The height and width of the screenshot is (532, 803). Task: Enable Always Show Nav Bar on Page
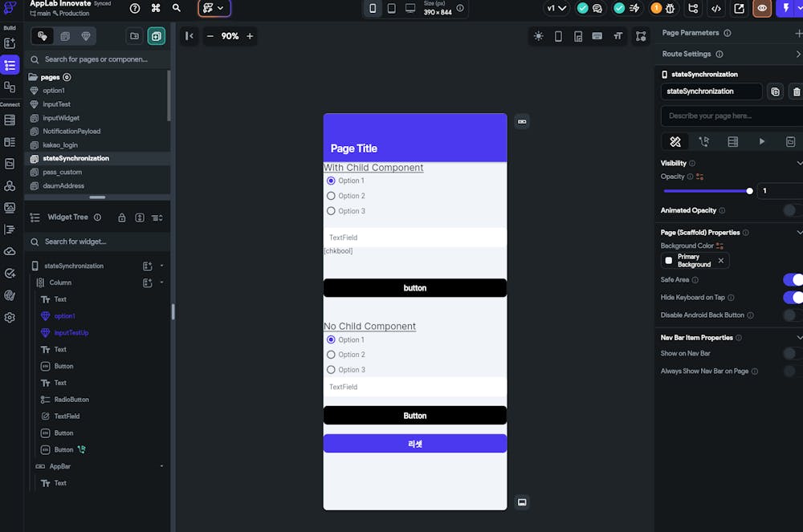(x=793, y=372)
